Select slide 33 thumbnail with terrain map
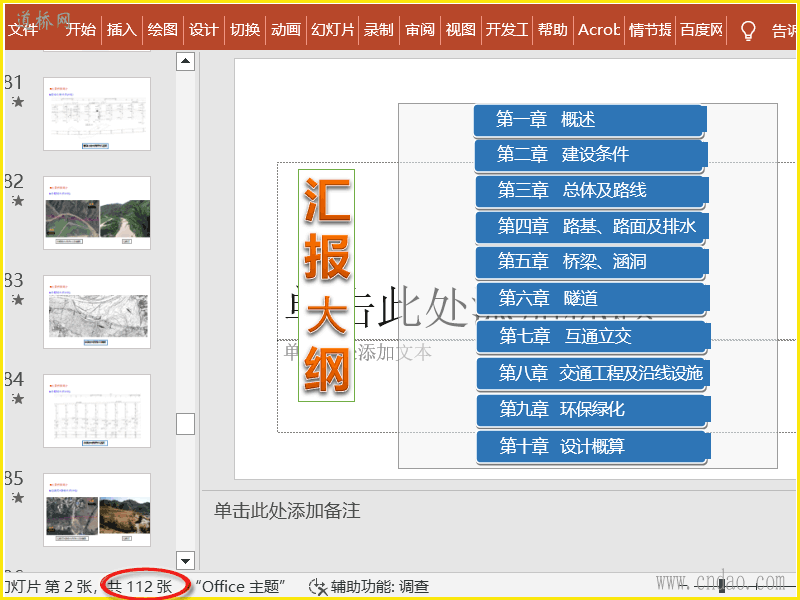Viewport: 800px width, 600px height. click(x=97, y=312)
